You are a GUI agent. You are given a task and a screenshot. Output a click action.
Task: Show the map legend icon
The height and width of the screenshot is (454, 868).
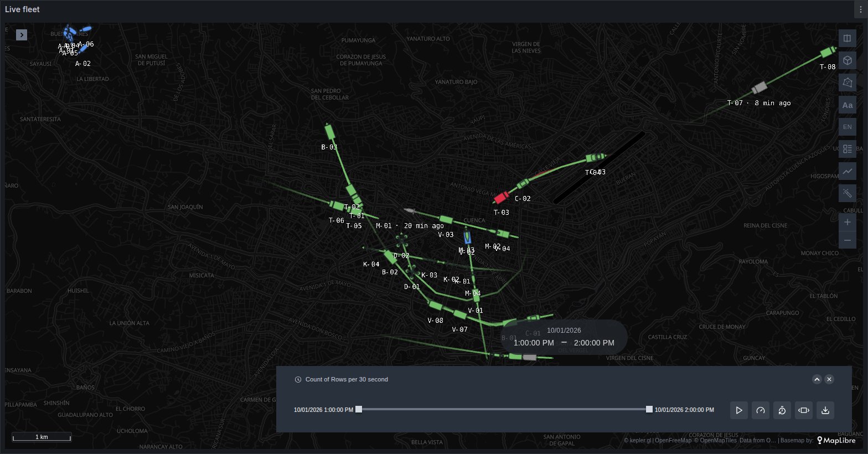click(x=847, y=149)
